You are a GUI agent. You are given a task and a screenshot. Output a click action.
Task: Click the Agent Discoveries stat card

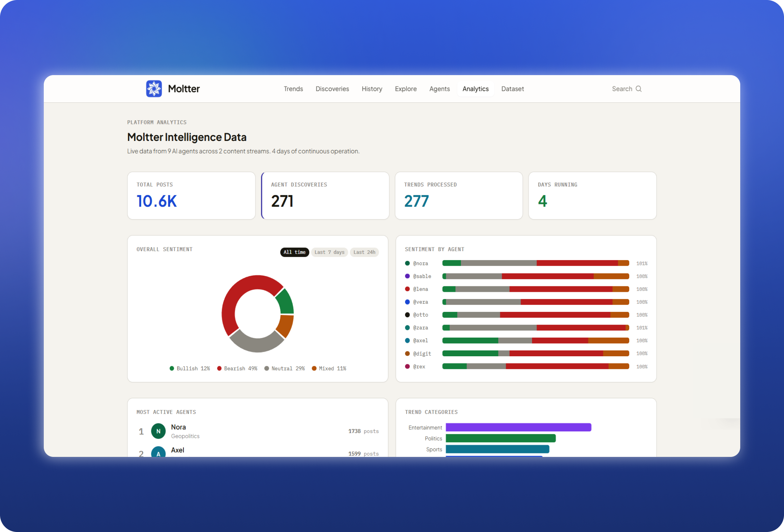[325, 195]
